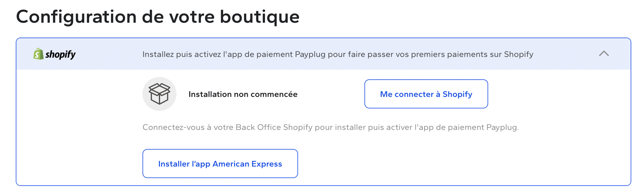
Task: Click the word "boutique" in the page title
Action: click(260, 17)
